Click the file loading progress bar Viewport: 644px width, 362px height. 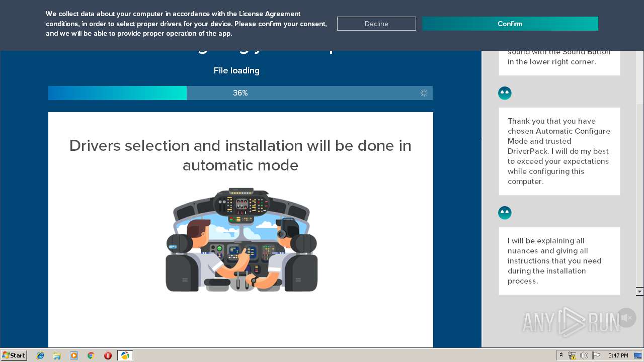(240, 93)
